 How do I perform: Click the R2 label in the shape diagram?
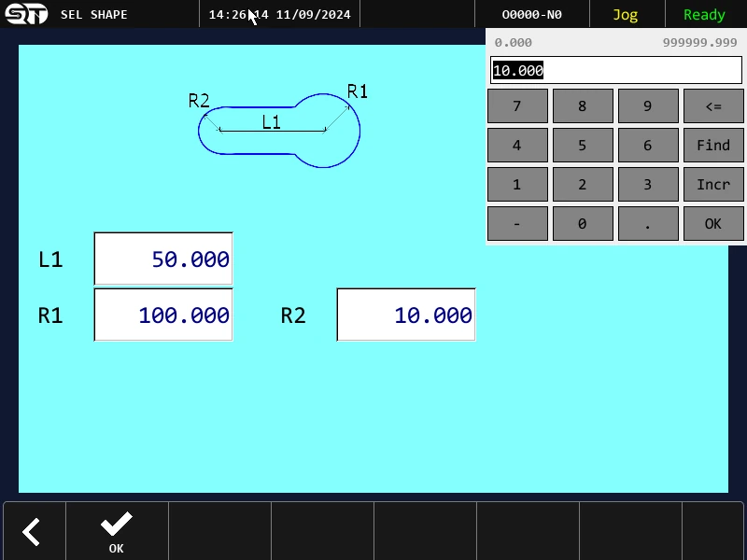199,101
